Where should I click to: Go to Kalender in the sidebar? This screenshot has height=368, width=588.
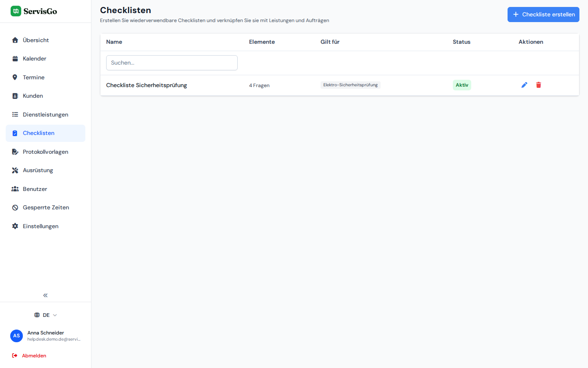(x=45, y=59)
